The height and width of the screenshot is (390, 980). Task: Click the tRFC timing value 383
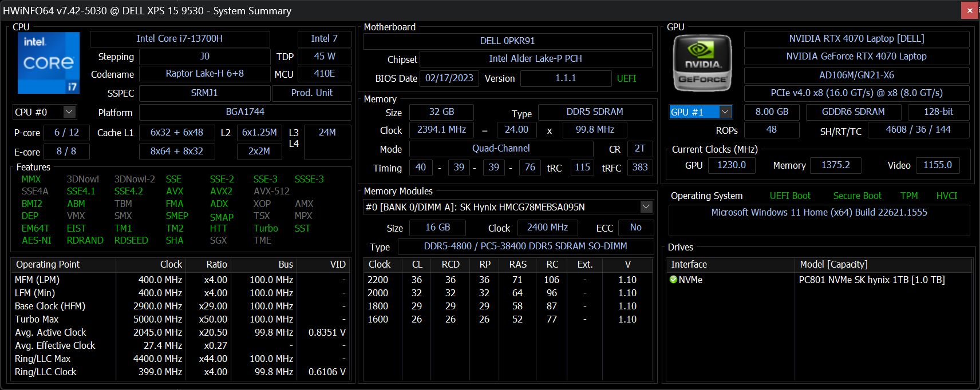coord(640,168)
